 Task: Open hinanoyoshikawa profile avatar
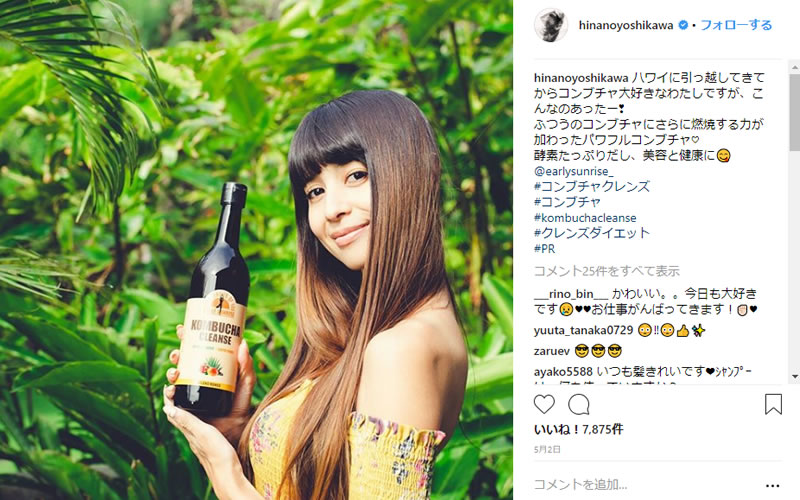[x=551, y=24]
